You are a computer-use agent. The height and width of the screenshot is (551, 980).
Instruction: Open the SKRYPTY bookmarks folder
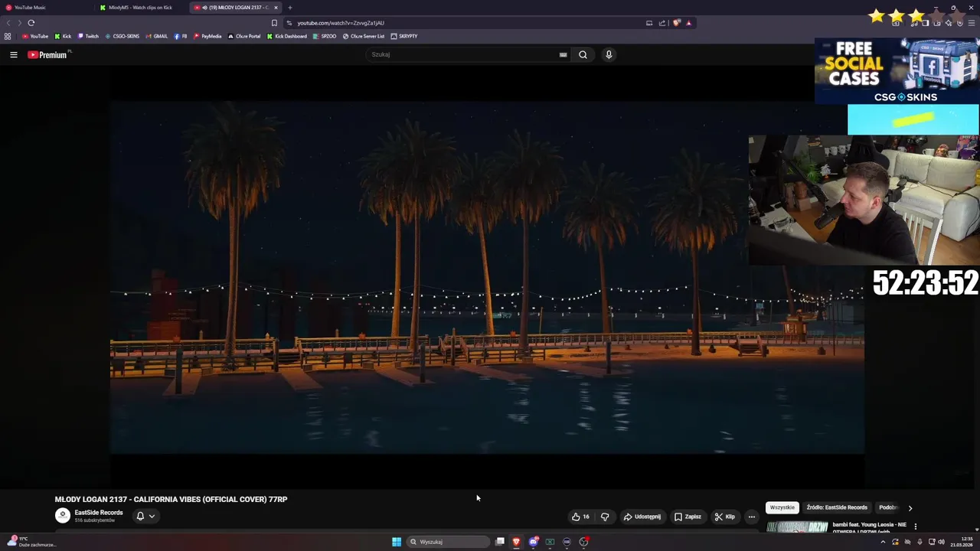(404, 36)
